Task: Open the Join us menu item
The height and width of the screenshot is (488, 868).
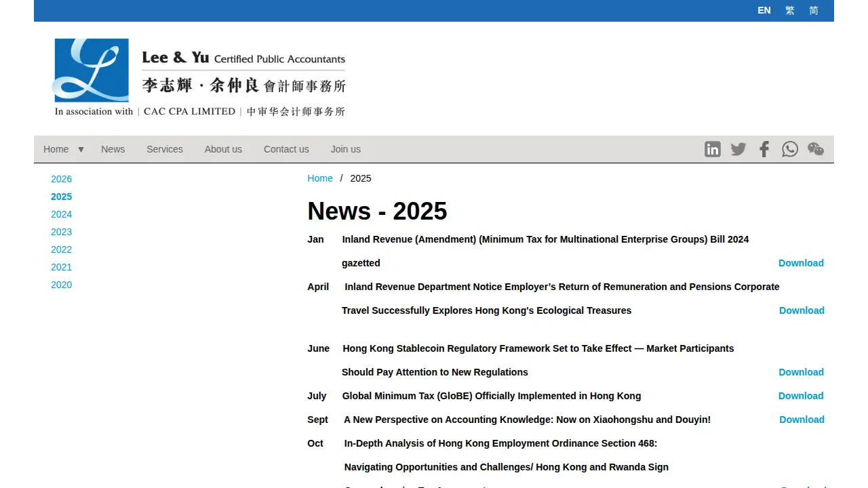Action: [x=346, y=149]
